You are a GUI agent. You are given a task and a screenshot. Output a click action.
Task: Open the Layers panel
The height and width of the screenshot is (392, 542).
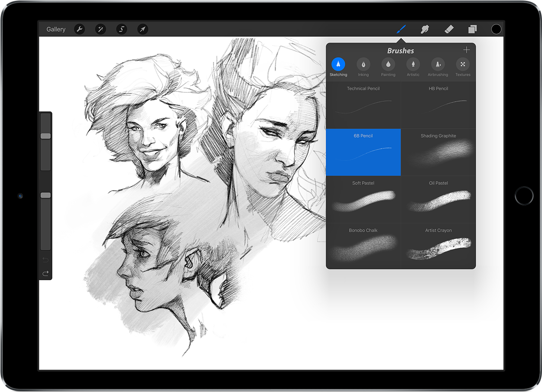[472, 29]
